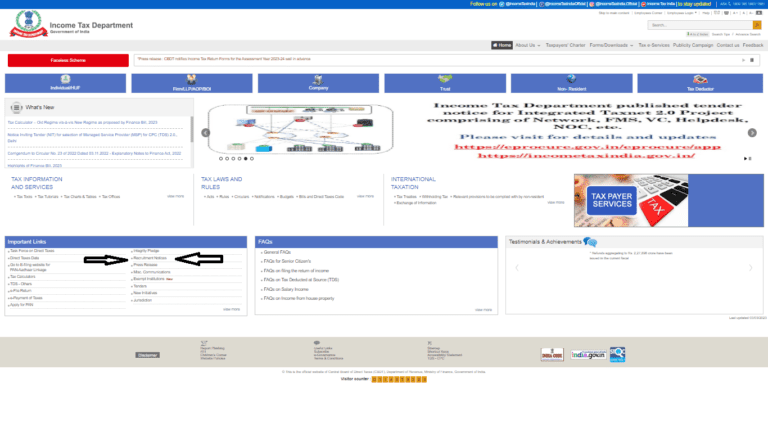Show previous testimonial with left chevron
Image resolution: width=768 pixels, height=432 pixels.
(517, 267)
